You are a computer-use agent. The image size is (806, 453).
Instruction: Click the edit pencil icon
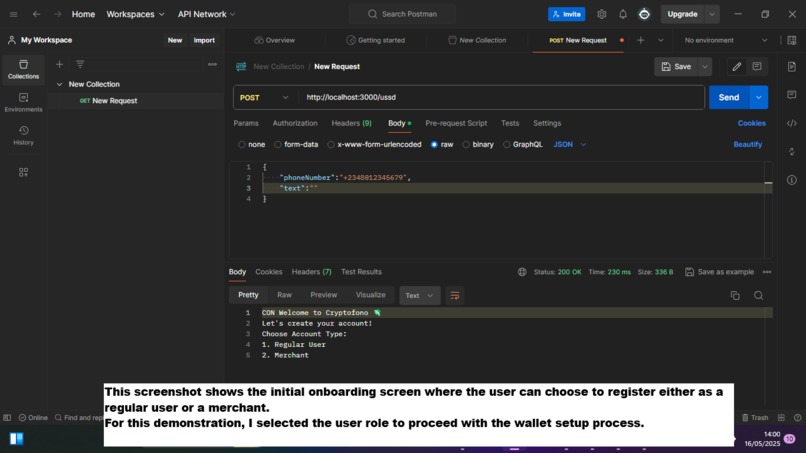(737, 66)
